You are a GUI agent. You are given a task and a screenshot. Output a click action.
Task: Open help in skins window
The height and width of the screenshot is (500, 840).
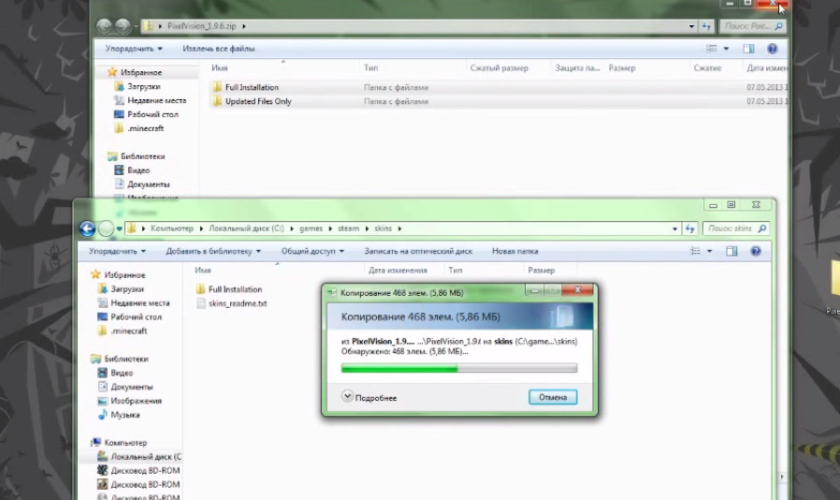tap(756, 251)
